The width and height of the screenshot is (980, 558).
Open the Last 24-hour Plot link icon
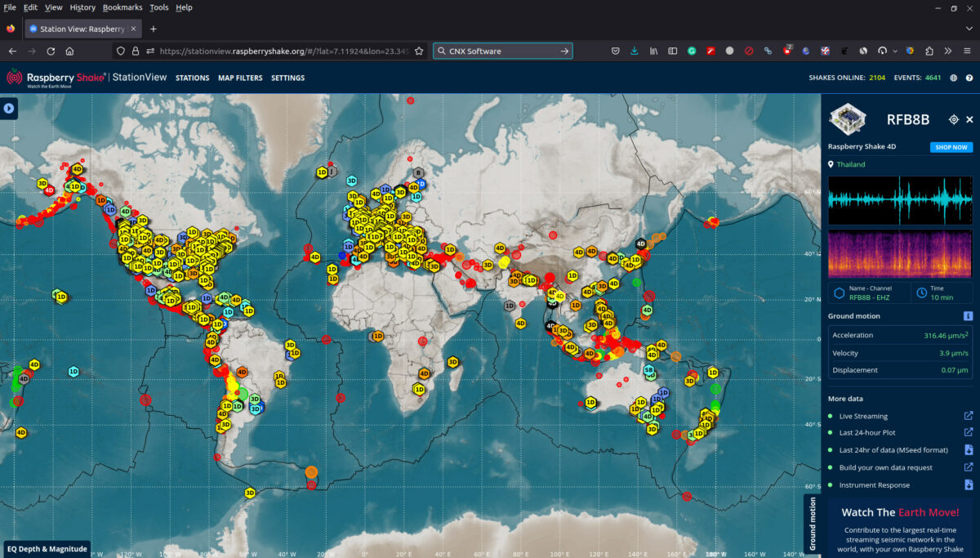click(969, 433)
